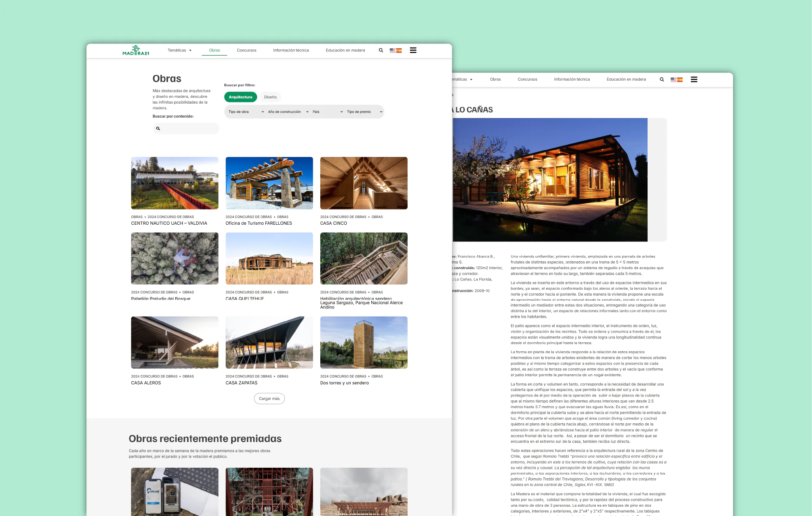Expand the Tipo de obra dropdown

coord(246,112)
